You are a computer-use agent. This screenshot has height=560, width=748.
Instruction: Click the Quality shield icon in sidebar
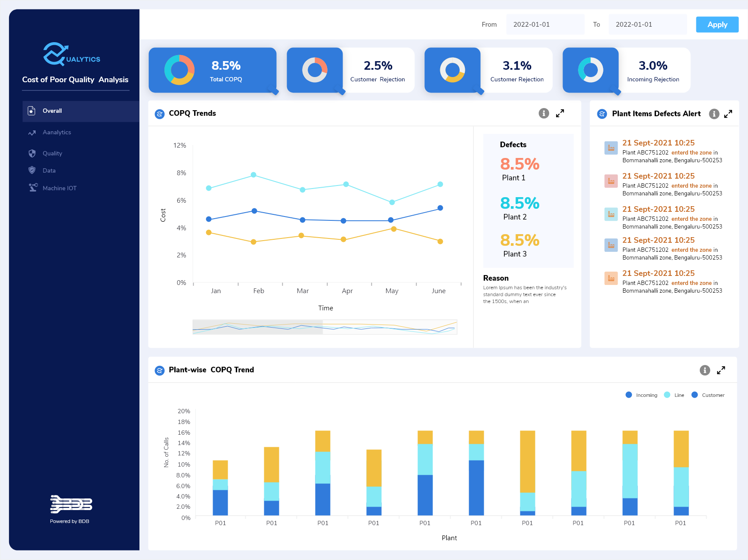tap(32, 153)
